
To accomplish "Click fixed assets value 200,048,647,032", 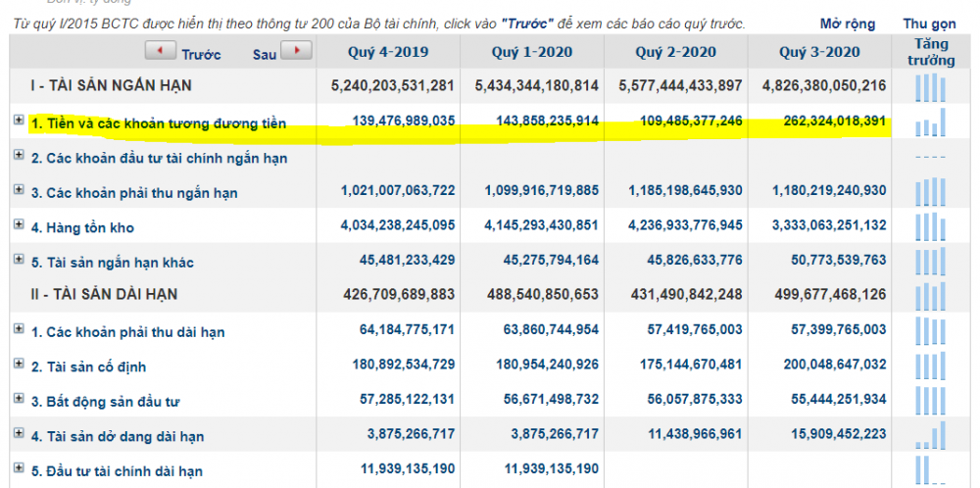I will click(835, 364).
